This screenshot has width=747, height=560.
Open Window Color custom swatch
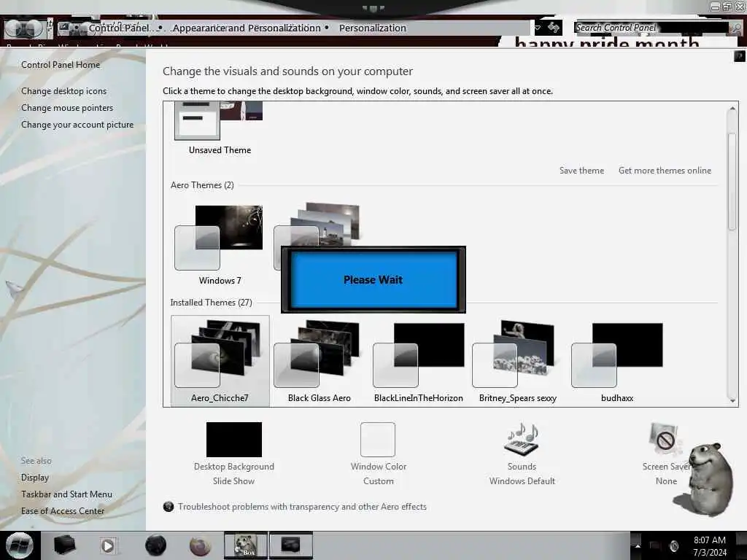(x=378, y=440)
